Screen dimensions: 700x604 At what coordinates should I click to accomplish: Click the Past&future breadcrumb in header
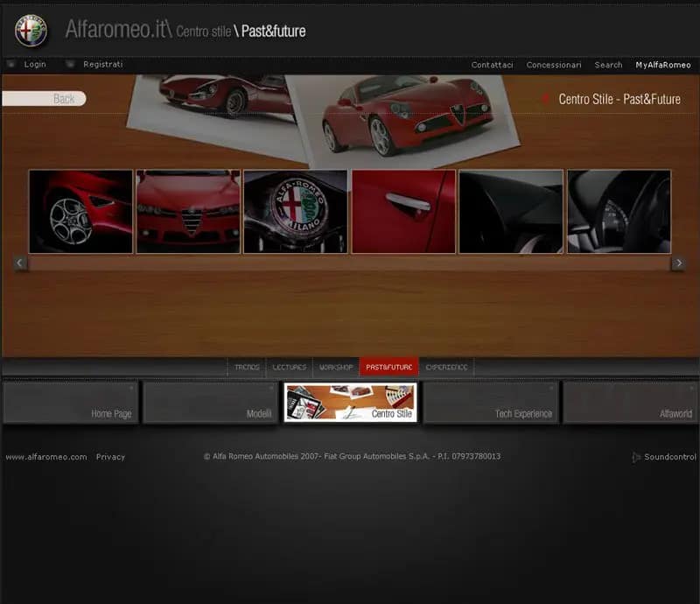pyautogui.click(x=273, y=32)
